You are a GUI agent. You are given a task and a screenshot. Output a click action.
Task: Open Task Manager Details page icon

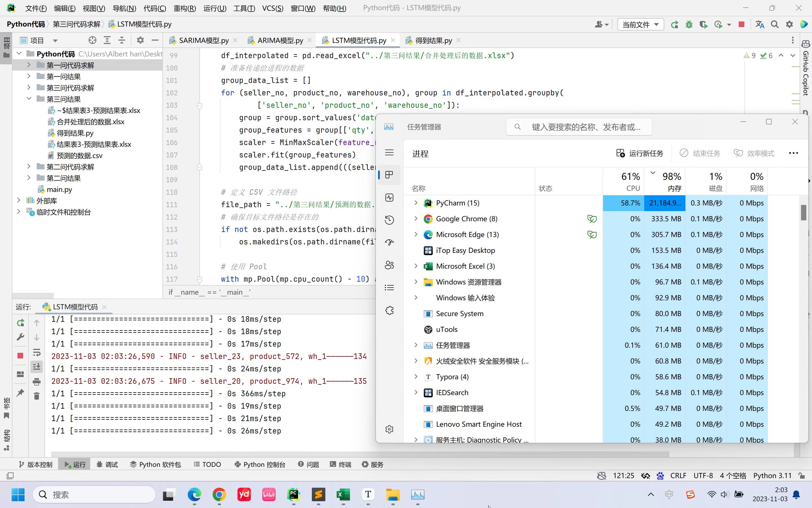(x=389, y=288)
